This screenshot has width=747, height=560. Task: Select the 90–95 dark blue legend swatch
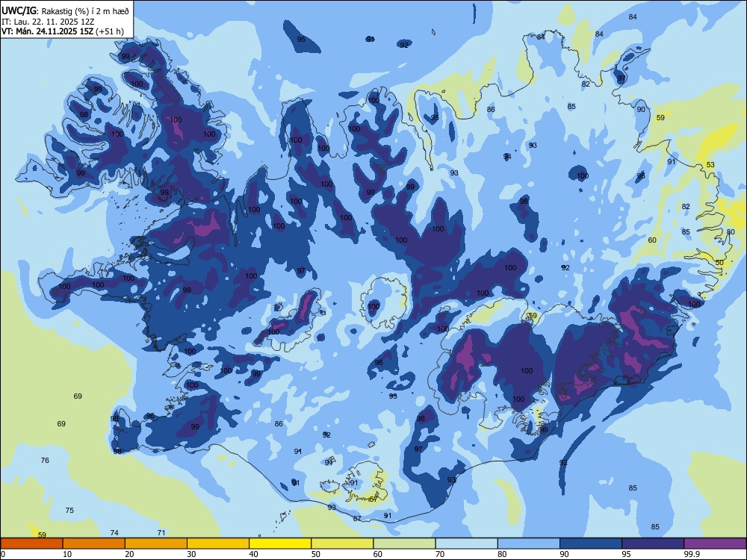[x=591, y=544]
